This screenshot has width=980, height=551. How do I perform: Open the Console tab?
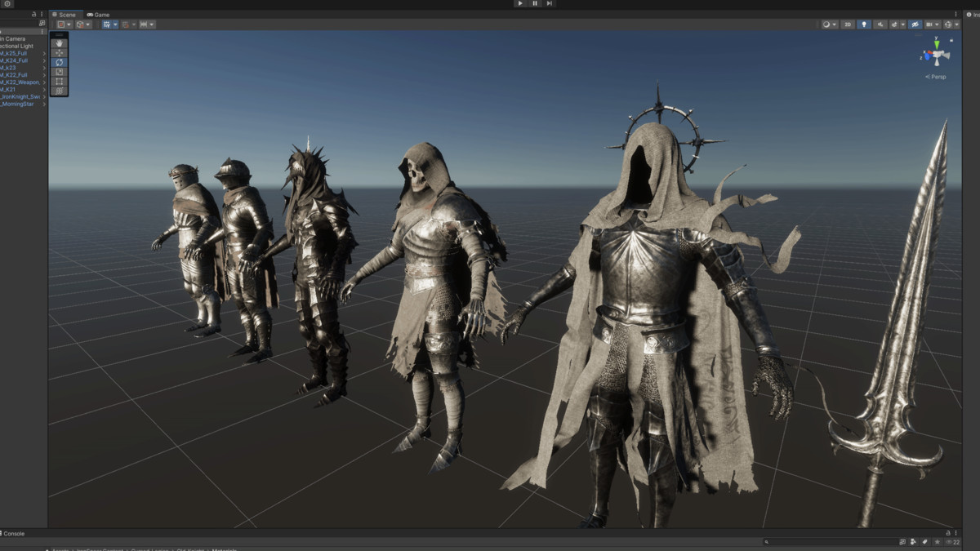[x=14, y=534]
